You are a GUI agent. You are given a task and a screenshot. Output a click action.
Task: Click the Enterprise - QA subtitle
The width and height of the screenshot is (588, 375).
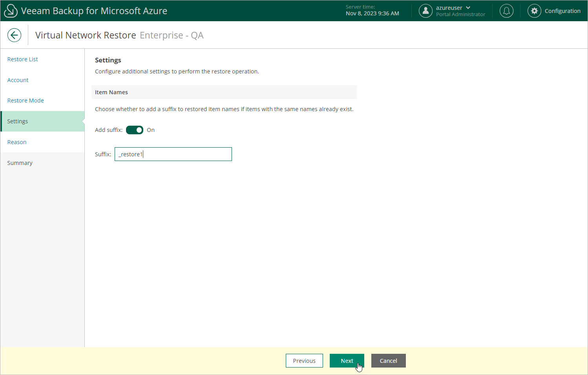pos(172,35)
